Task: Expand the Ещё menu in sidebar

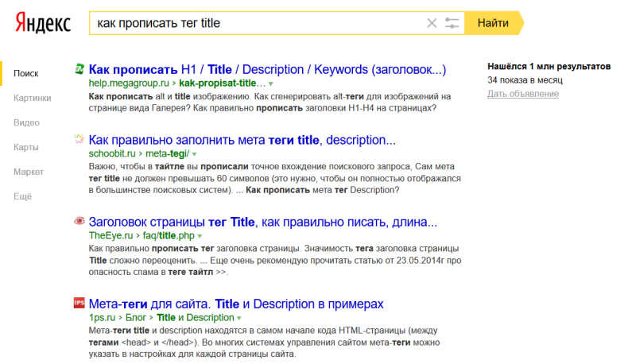Action: (23, 196)
